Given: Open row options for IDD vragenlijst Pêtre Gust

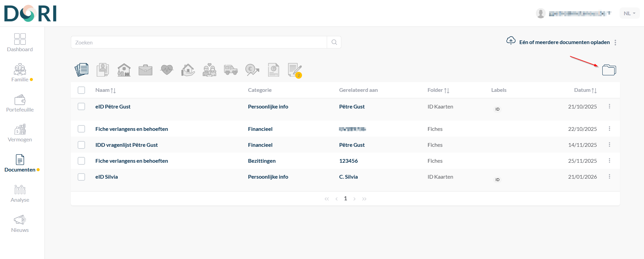Looking at the screenshot, I should 609,145.
